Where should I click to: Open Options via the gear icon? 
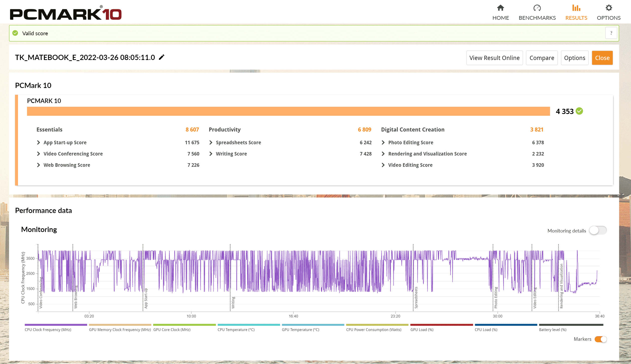click(x=609, y=8)
